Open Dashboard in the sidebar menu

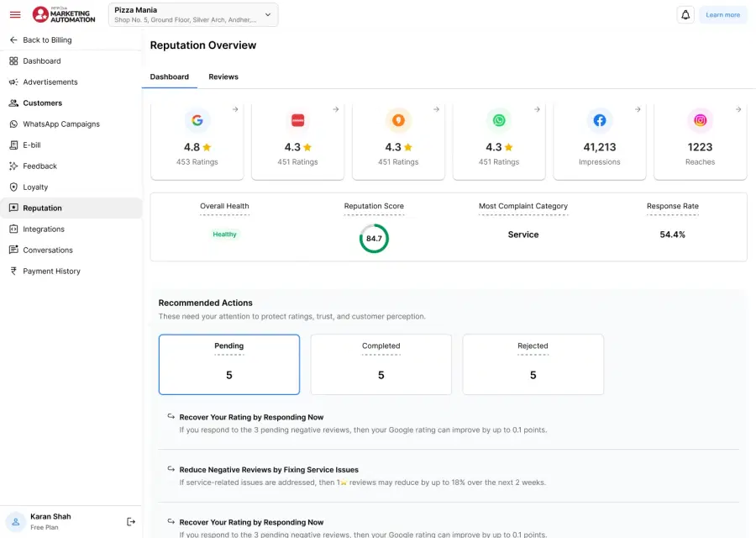pos(71,61)
